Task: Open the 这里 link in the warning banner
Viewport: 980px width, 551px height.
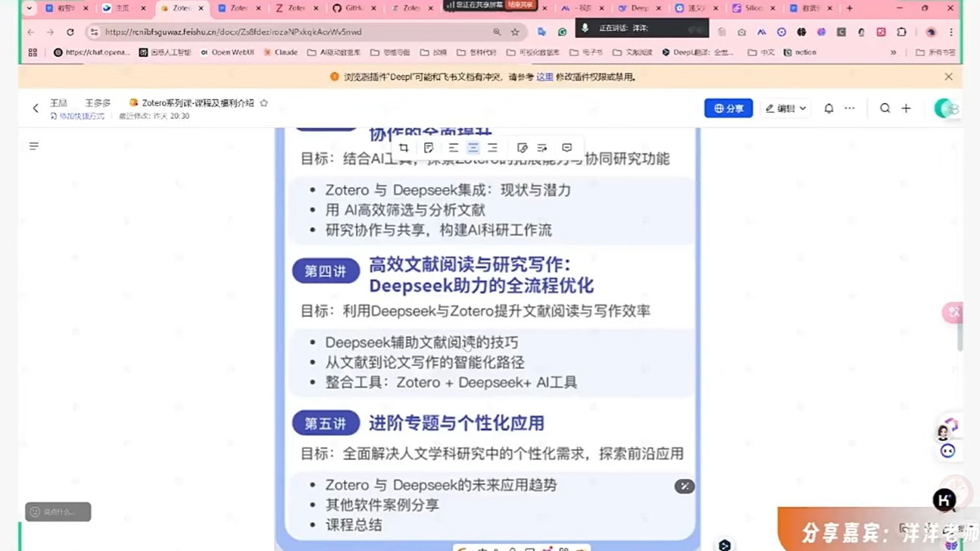Action: pos(544,77)
